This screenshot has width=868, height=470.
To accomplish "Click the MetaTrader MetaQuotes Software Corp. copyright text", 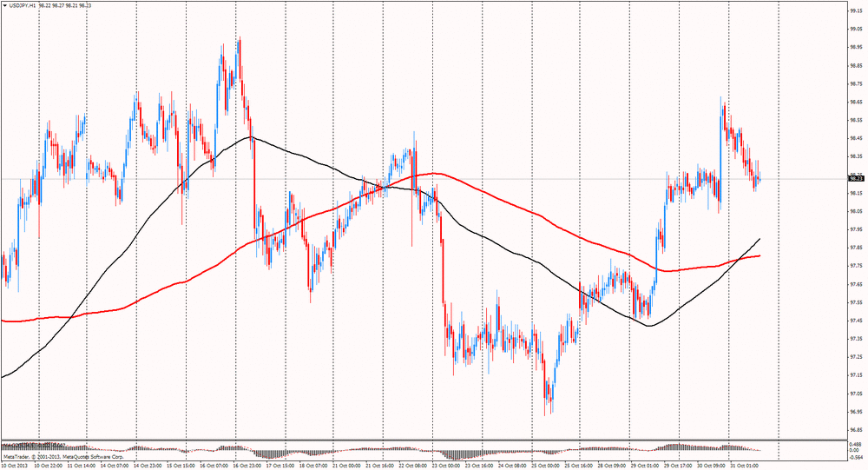I will coord(62,457).
